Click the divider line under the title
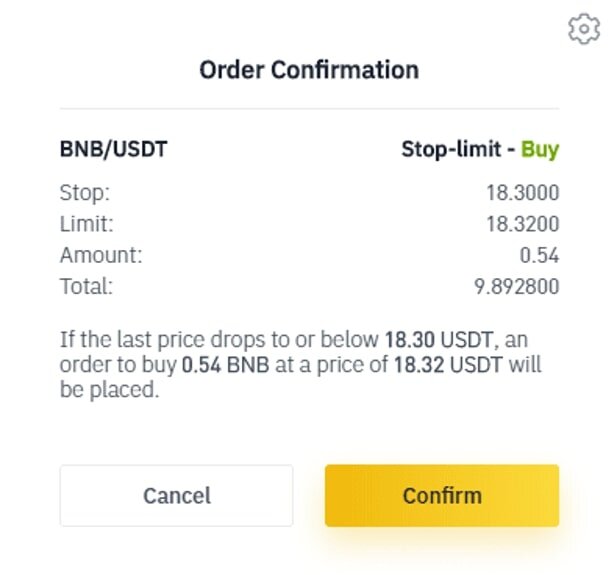This screenshot has height=575, width=616. [309, 108]
